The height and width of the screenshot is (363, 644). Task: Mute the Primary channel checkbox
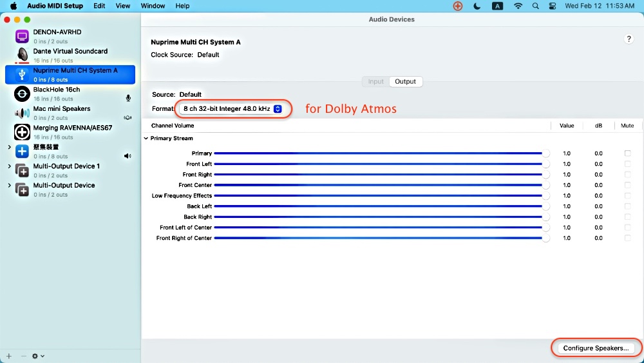click(x=627, y=153)
